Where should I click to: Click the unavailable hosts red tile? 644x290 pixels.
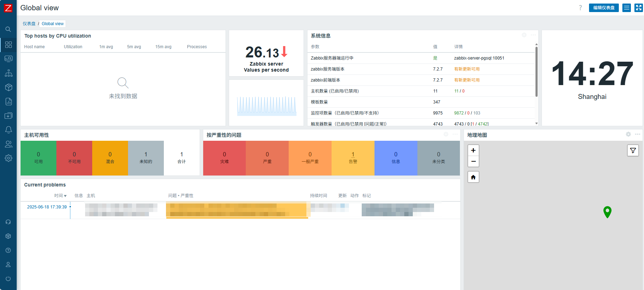[74, 158]
